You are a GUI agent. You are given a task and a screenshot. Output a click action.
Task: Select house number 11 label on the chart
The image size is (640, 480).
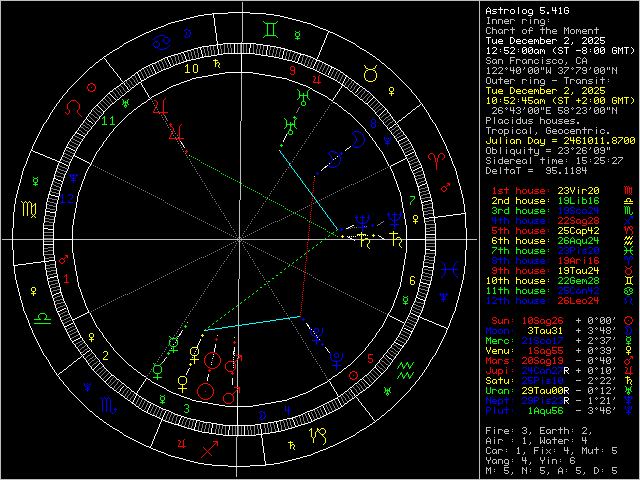(x=108, y=121)
